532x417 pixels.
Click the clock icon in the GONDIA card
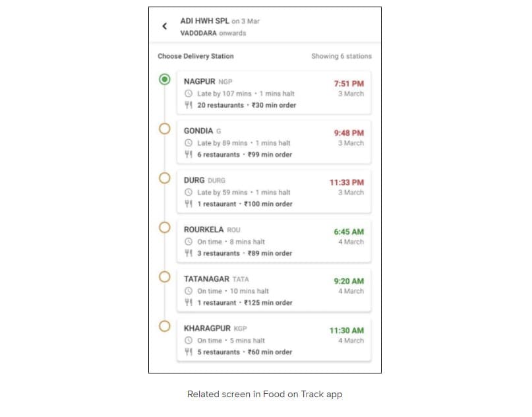(189, 143)
